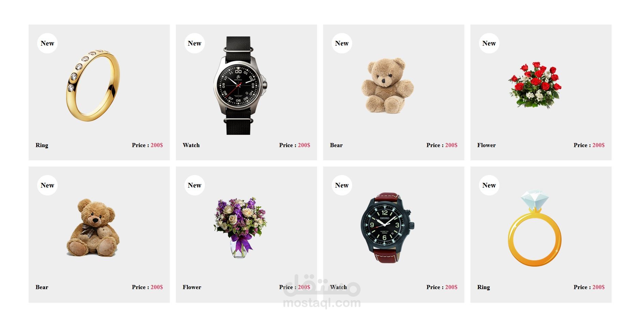Click the 200$ price on light beige bear card
Viewport: 644px width, 316px height.
(451, 145)
